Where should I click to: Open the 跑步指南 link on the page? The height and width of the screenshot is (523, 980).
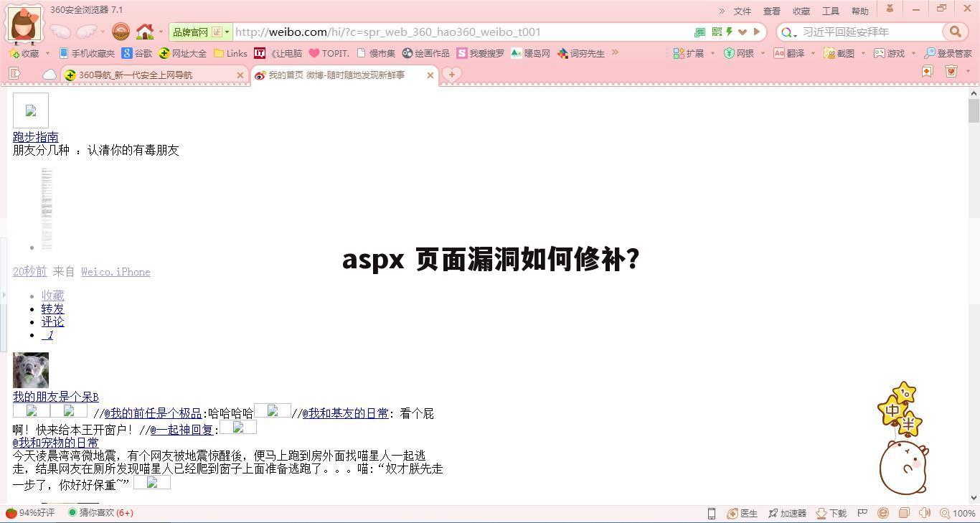click(x=36, y=136)
